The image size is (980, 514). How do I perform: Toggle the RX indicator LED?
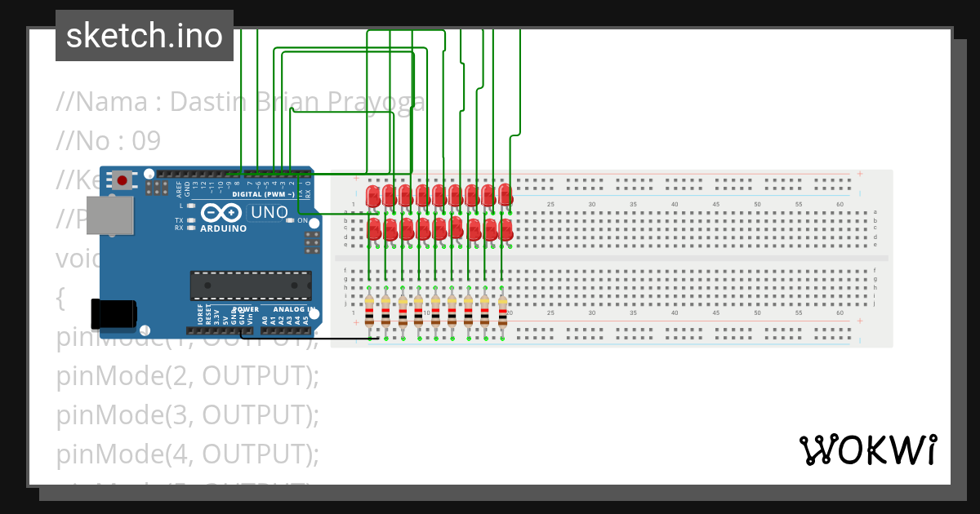(x=189, y=228)
